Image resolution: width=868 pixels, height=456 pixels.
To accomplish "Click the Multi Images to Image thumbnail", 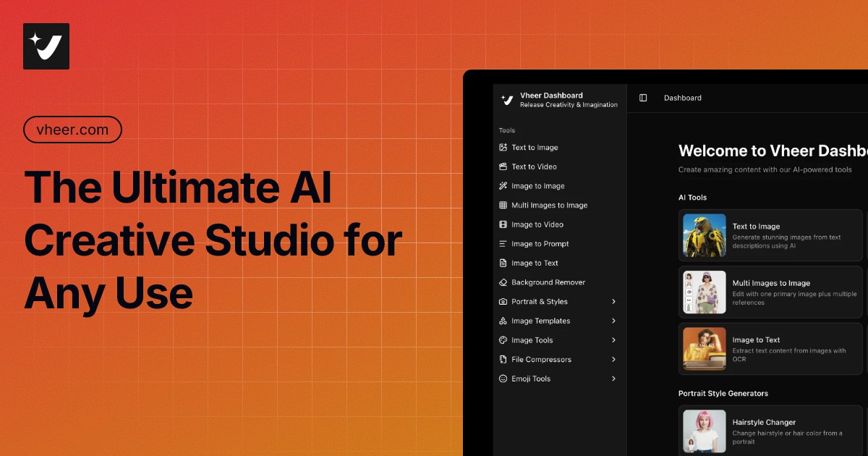I will pos(705,292).
